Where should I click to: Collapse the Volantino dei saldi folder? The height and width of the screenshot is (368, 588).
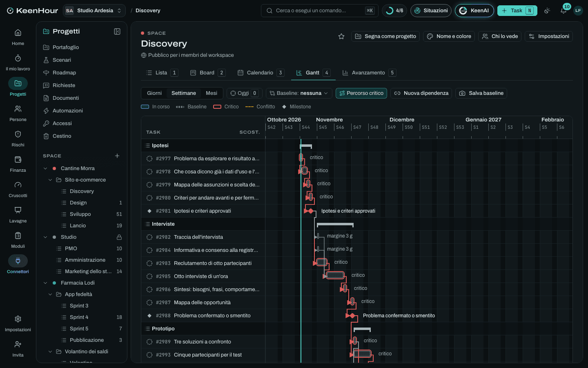pyautogui.click(x=50, y=352)
